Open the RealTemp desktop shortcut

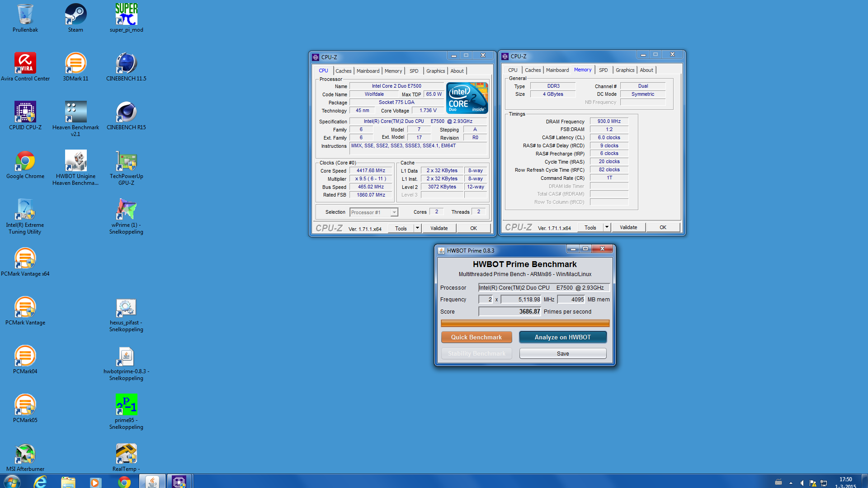(x=126, y=457)
